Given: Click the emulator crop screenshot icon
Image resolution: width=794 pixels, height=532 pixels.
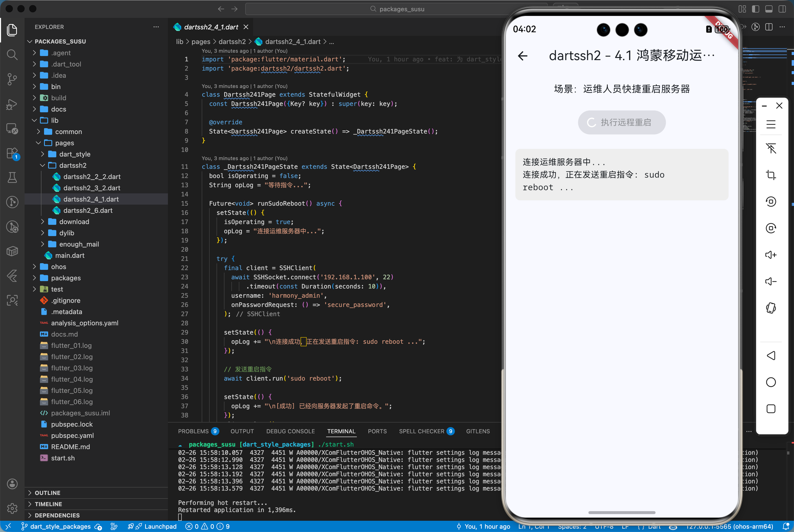Looking at the screenshot, I should click(x=770, y=175).
